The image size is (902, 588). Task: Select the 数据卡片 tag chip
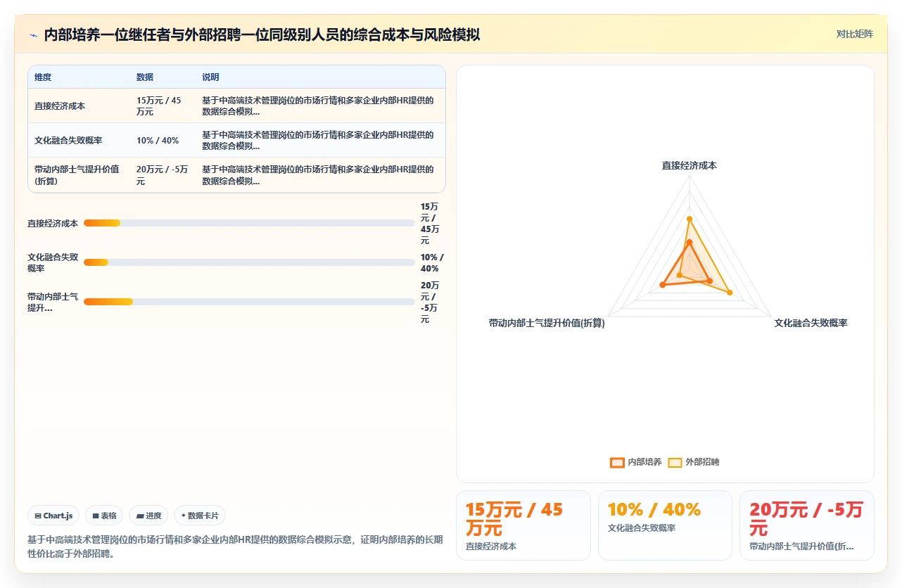(x=200, y=516)
